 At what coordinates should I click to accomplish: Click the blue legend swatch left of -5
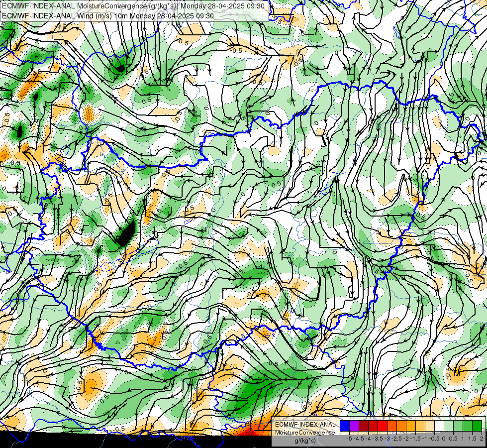345,426
